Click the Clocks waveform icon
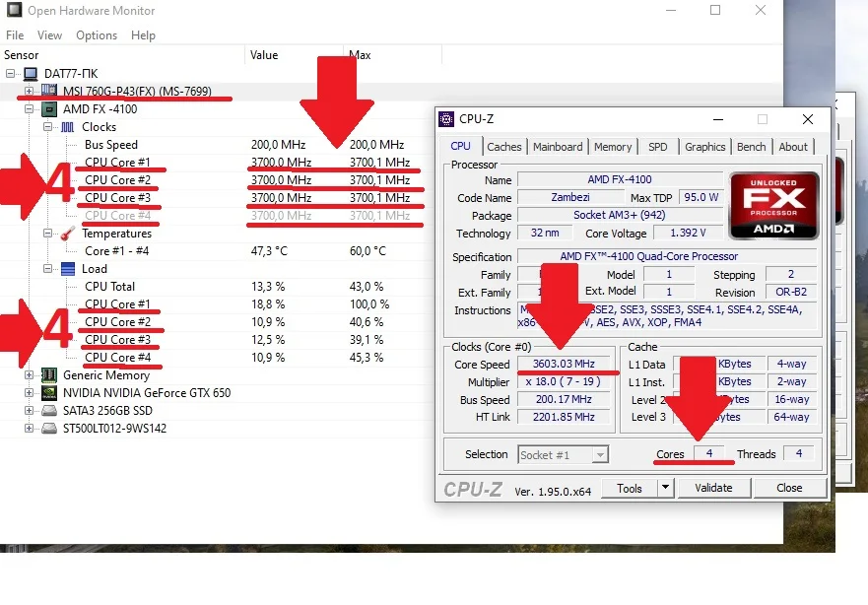 68,127
